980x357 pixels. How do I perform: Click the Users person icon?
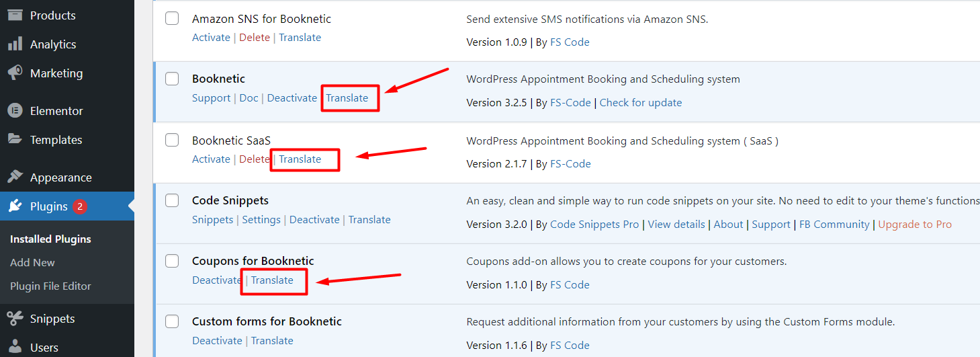(x=15, y=348)
